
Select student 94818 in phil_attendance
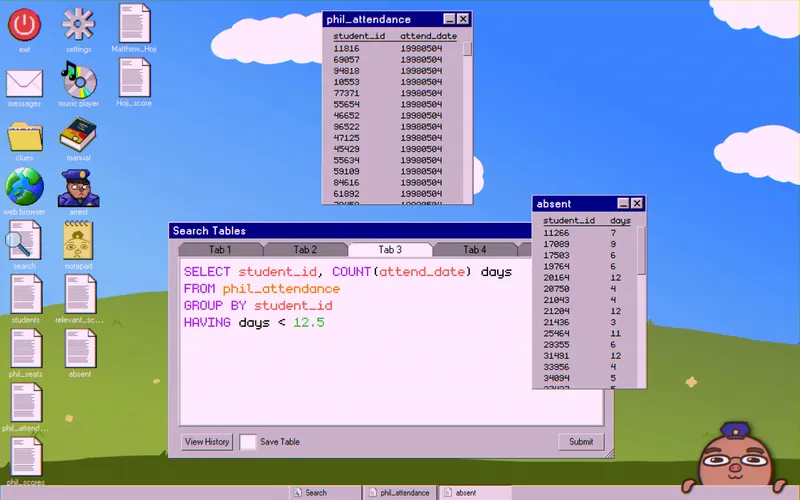pyautogui.click(x=346, y=71)
